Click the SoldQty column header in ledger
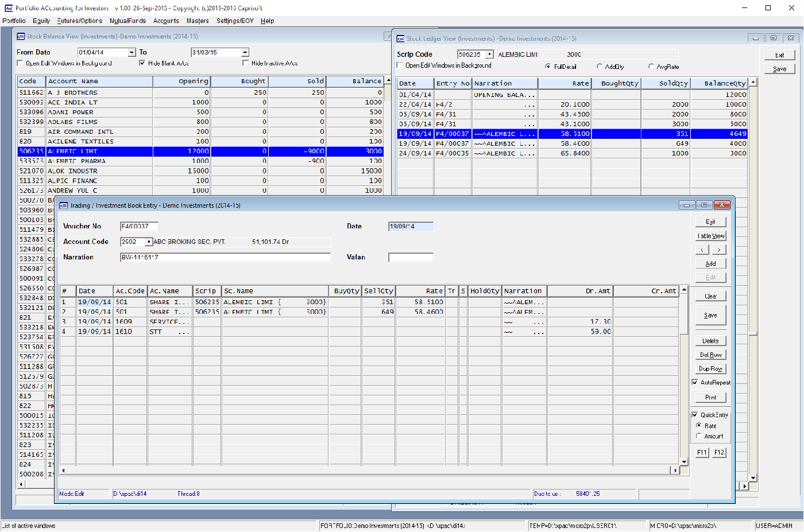 click(x=666, y=83)
